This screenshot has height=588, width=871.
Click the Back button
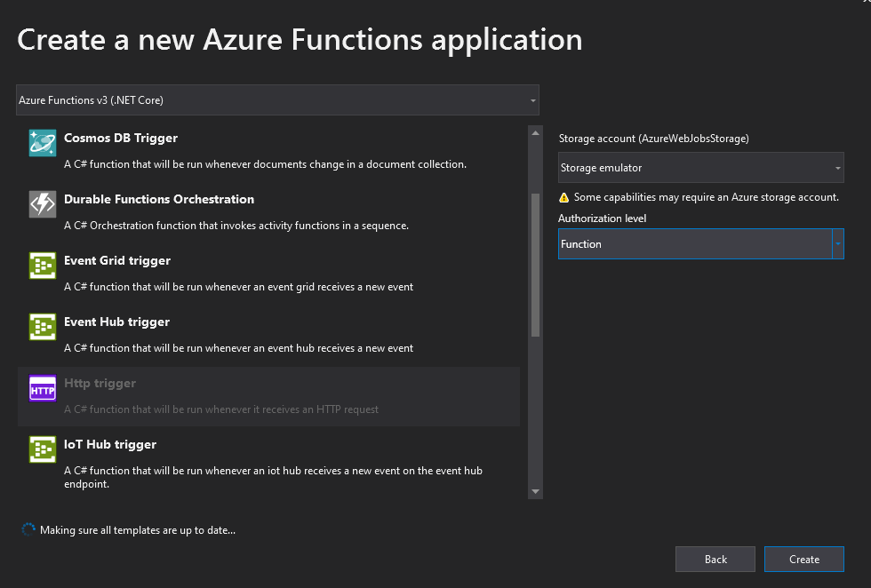(x=715, y=559)
